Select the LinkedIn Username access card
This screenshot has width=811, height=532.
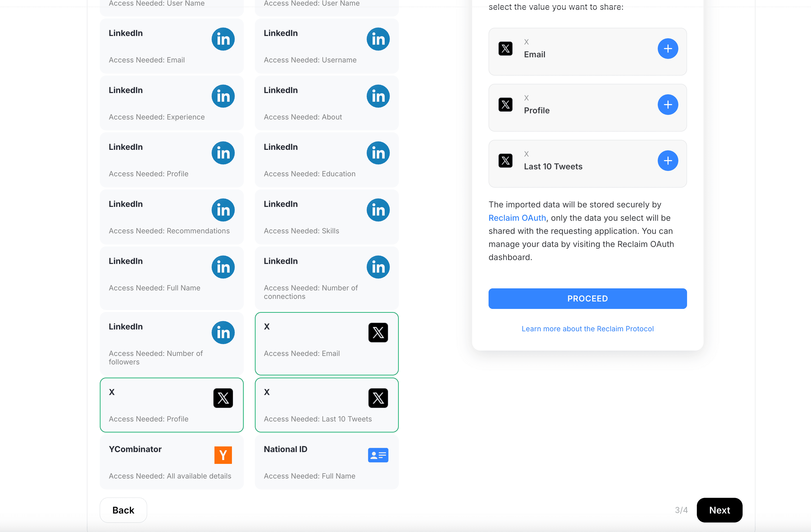pos(327,46)
